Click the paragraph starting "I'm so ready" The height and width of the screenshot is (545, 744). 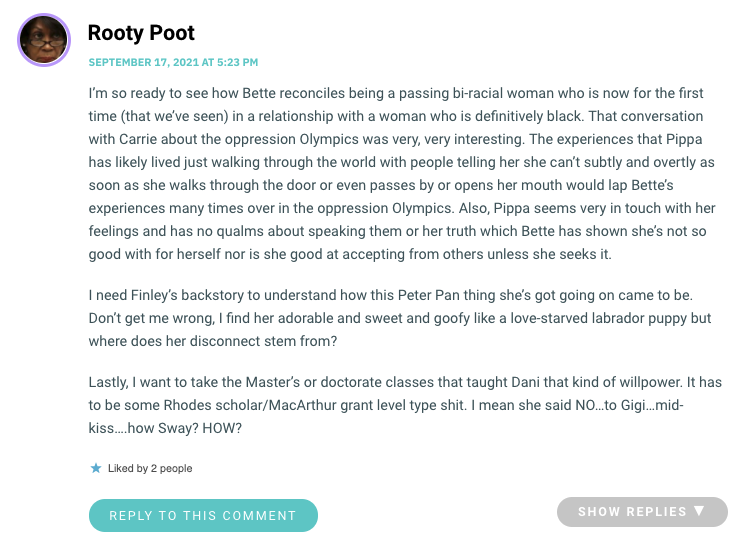click(402, 173)
